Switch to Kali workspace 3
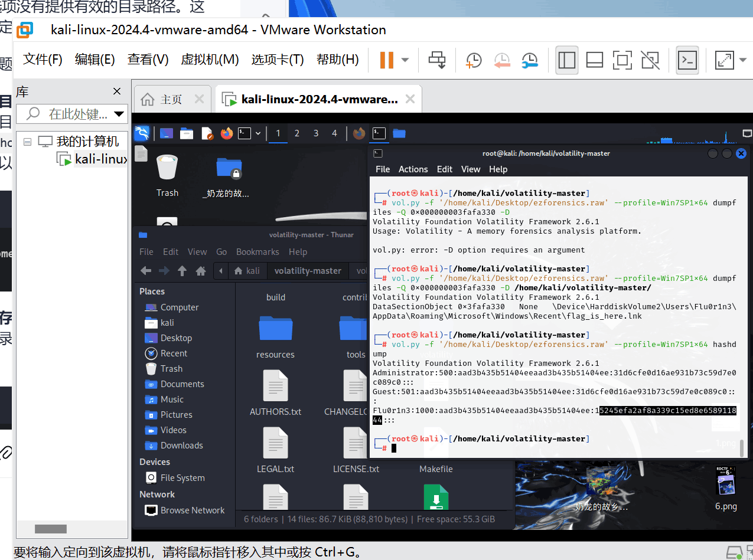This screenshot has width=753, height=560. pyautogui.click(x=316, y=133)
